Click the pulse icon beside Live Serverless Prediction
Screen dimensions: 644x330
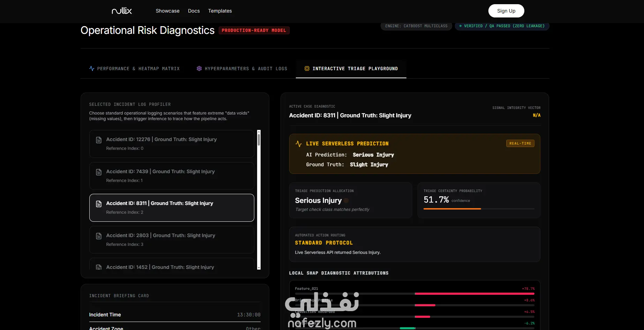[x=299, y=144]
